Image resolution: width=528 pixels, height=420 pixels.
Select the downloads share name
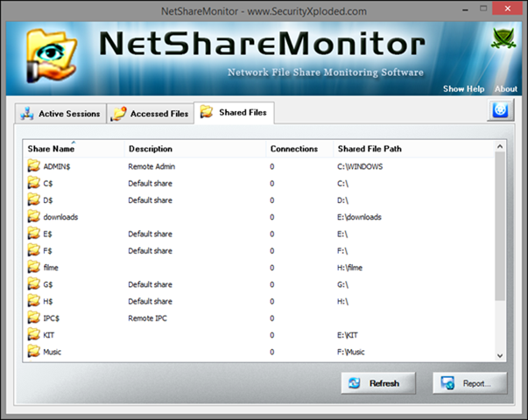point(60,217)
